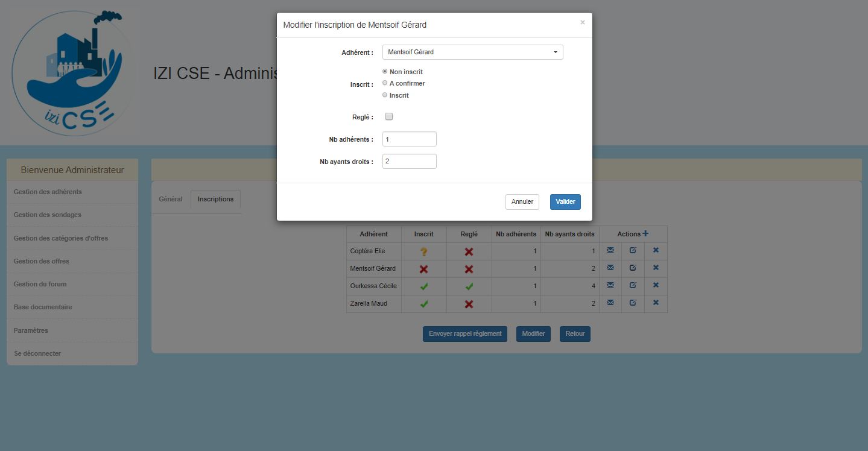868x451 pixels.
Task: Switch to the Général tab
Action: point(171,199)
